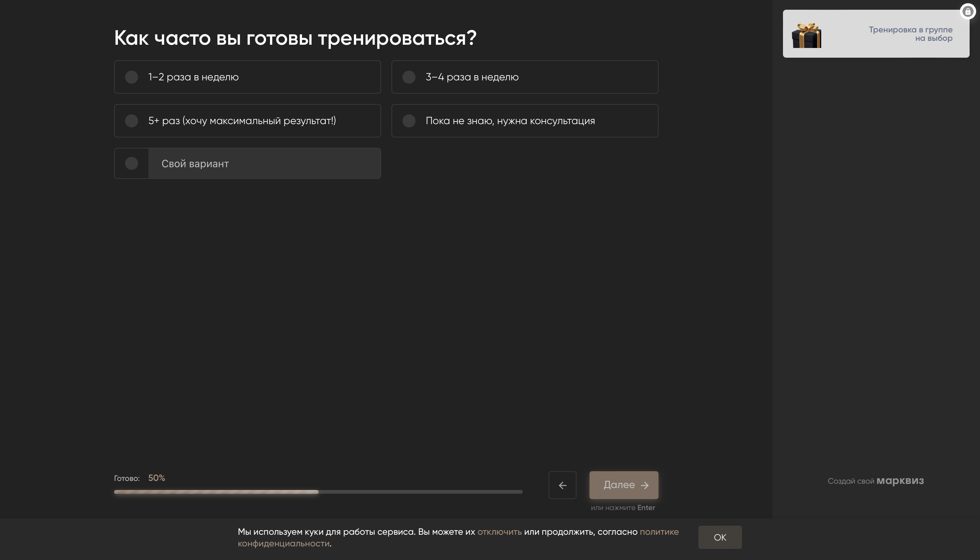Image resolution: width=980 pixels, height=560 pixels.
Task: Click the card containing "1–2 раза в неделю"
Action: click(247, 77)
